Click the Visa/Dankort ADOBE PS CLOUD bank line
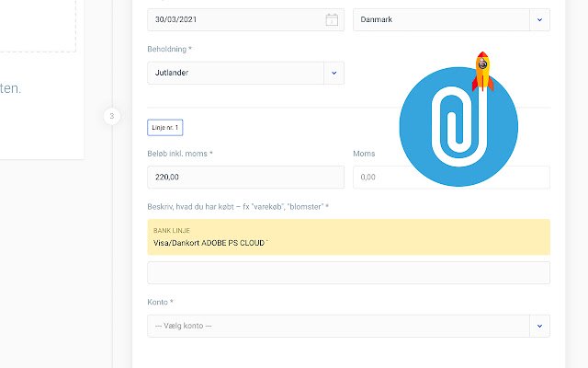The image size is (588, 368). 349,237
